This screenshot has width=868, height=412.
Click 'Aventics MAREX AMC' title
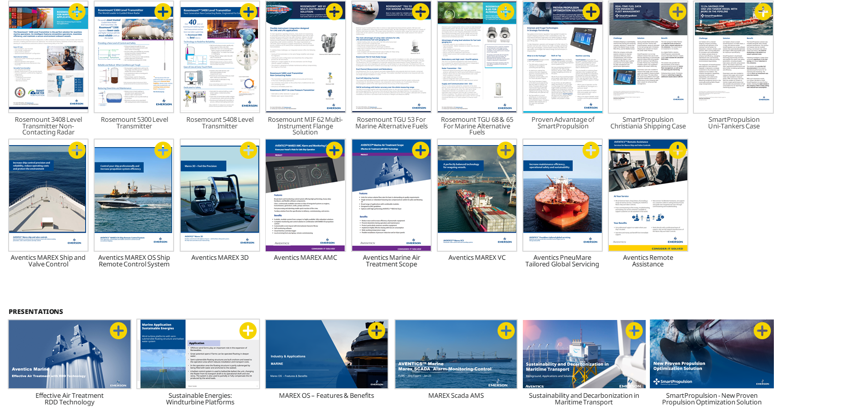click(305, 258)
